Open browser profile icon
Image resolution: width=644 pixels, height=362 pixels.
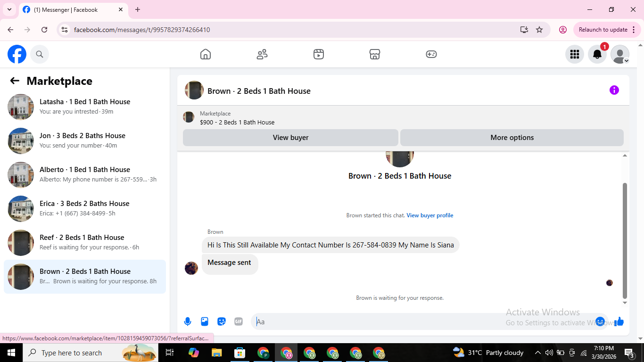[x=563, y=30]
